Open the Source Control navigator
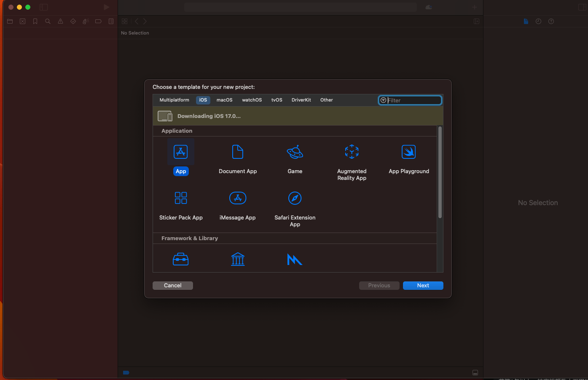Viewport: 588px width, 380px height. (x=23, y=21)
